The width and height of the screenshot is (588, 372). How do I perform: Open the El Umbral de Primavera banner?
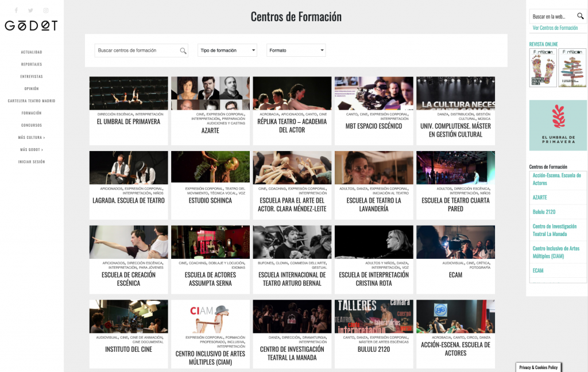558,125
